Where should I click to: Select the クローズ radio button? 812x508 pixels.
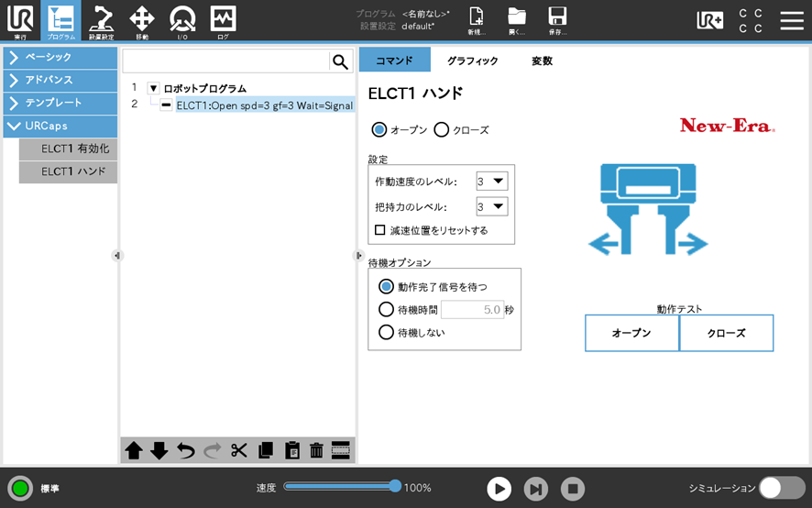point(441,129)
